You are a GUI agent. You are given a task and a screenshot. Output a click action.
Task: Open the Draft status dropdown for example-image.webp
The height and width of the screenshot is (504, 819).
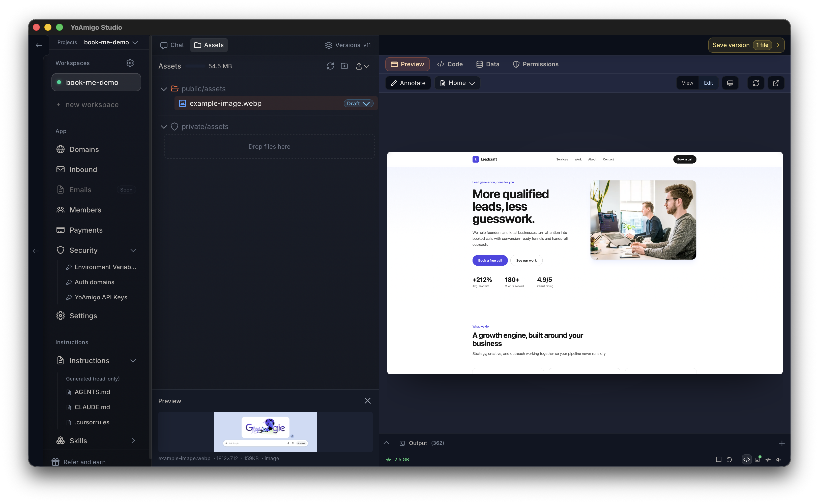tap(358, 103)
